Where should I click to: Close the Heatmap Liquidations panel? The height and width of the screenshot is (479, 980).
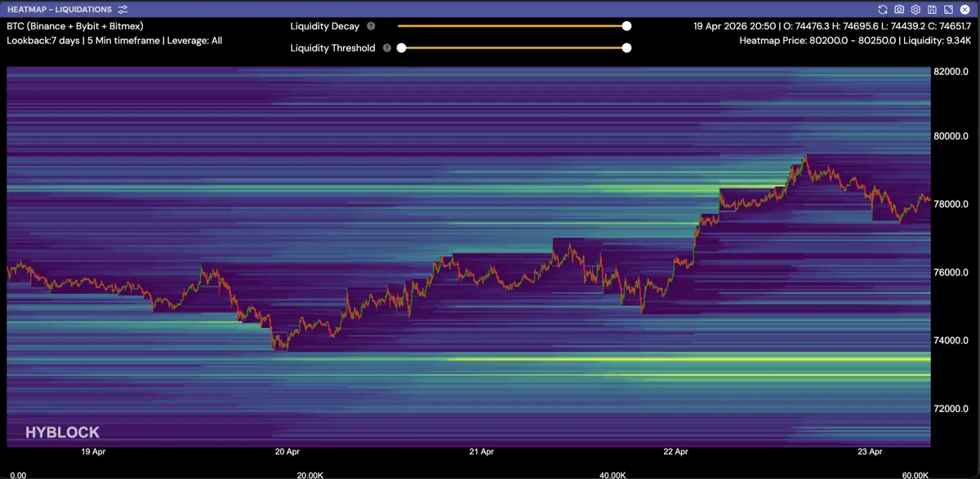pyautogui.click(x=964, y=9)
